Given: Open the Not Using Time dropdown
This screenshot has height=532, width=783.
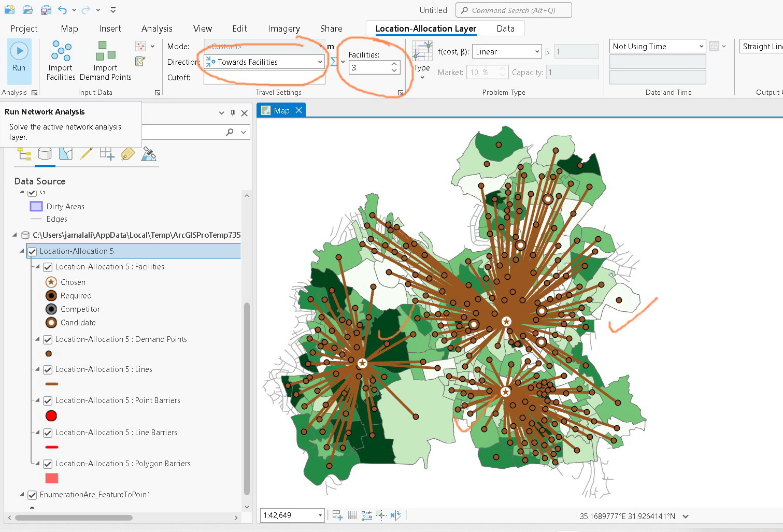Looking at the screenshot, I should [701, 46].
